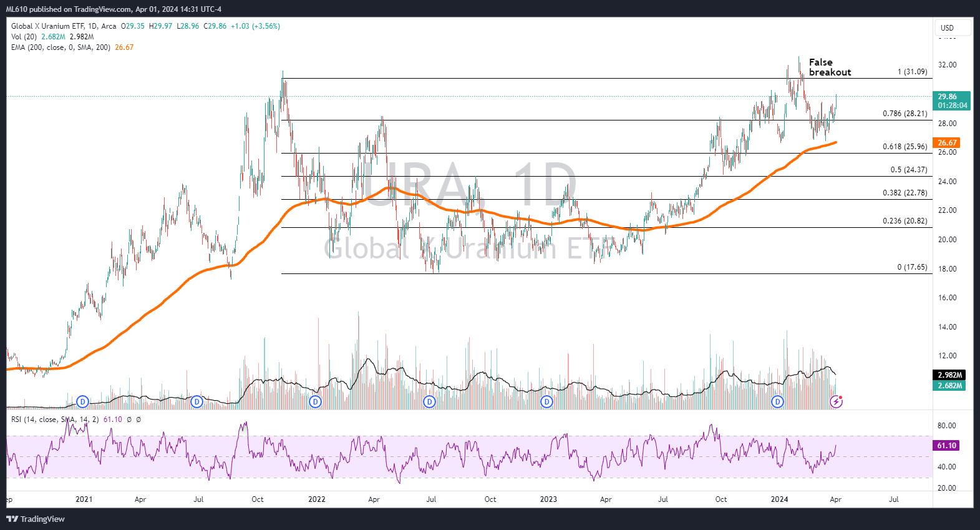The image size is (980, 530).
Task: Click the +1.03 (+3.56%) change value in legend
Action: pyautogui.click(x=255, y=26)
